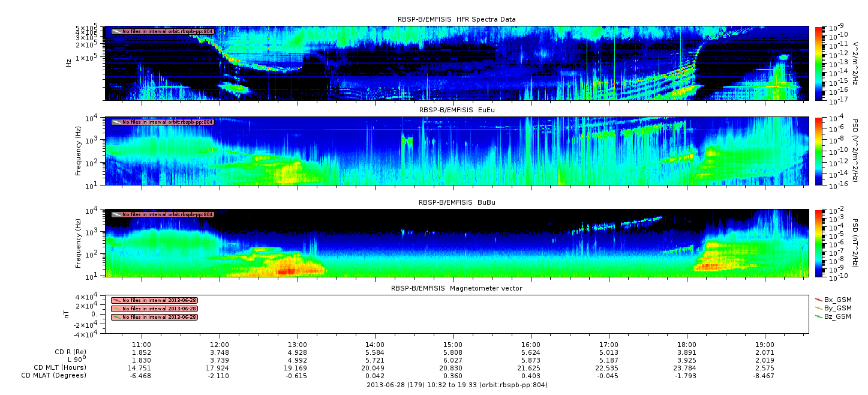Click the date range caption below the plots

coord(456,385)
